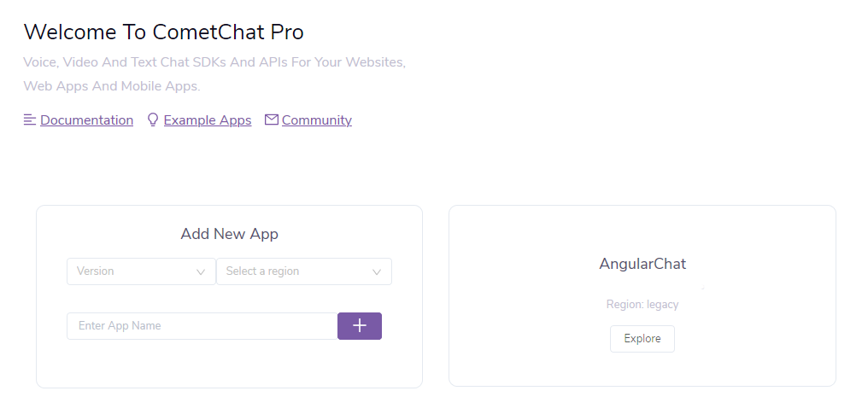Click the Region: legacy label

point(642,304)
